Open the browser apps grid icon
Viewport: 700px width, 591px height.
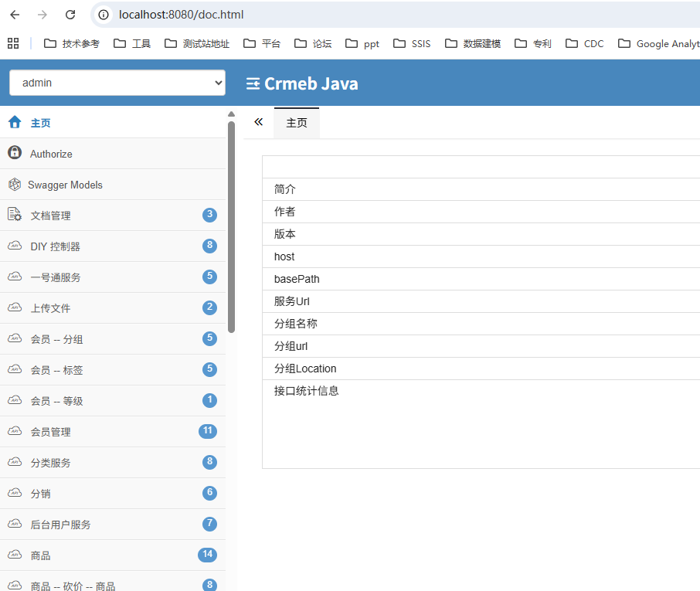(13, 43)
